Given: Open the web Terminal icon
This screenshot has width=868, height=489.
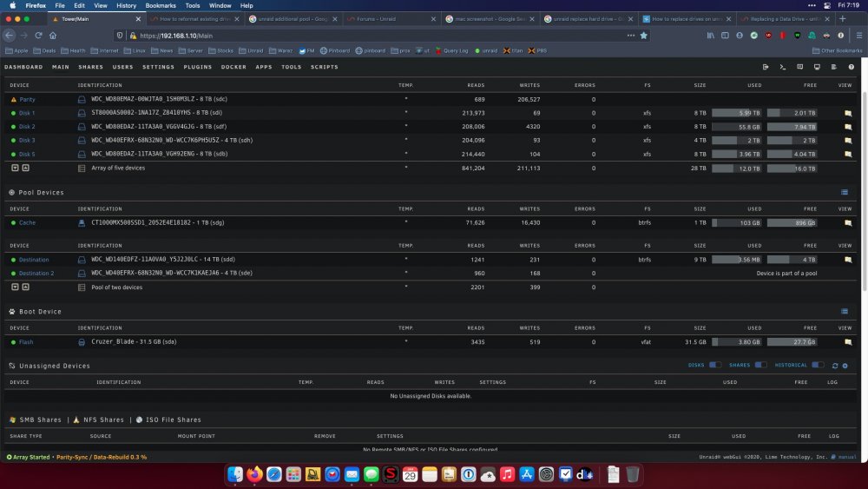Looking at the screenshot, I should coord(783,67).
